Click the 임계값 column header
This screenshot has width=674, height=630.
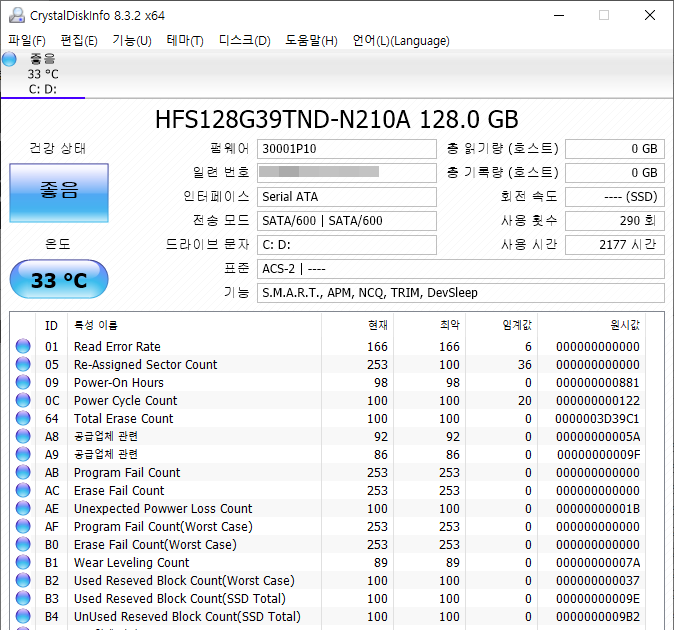click(x=501, y=325)
